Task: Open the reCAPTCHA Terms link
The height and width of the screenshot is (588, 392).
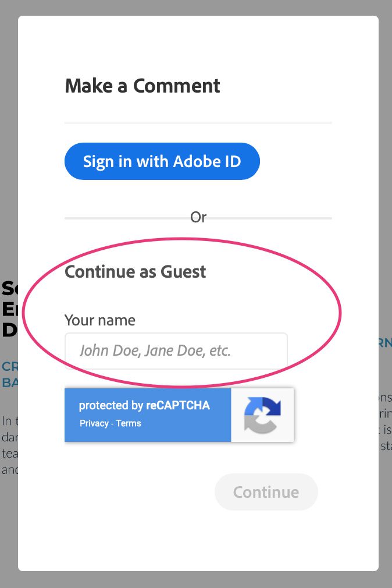Action: (x=129, y=423)
